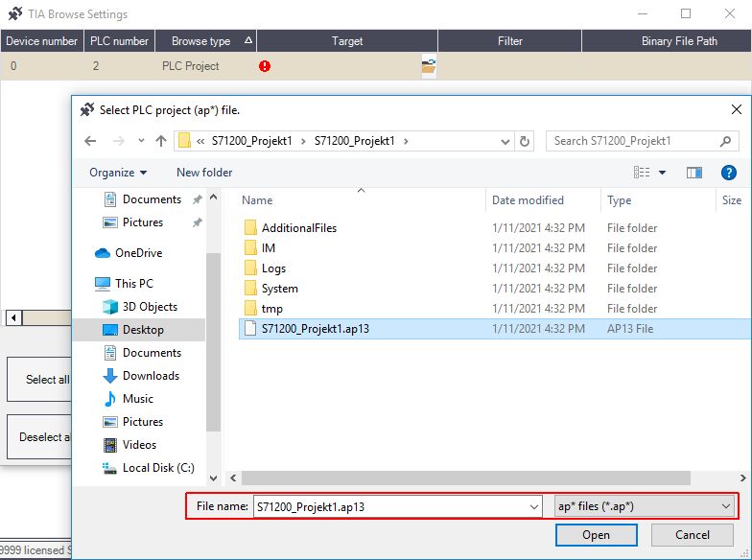Click Device number column header
This screenshot has height=560, width=752.
(x=42, y=40)
